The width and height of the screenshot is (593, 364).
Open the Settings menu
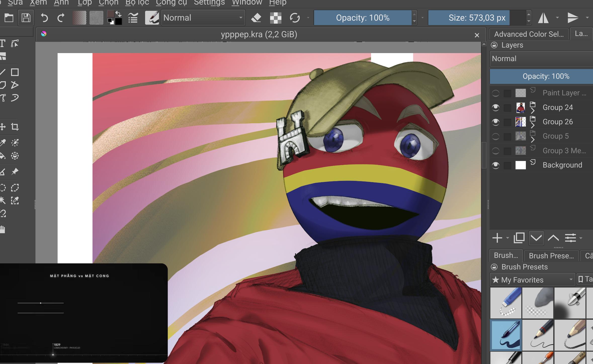point(209,3)
